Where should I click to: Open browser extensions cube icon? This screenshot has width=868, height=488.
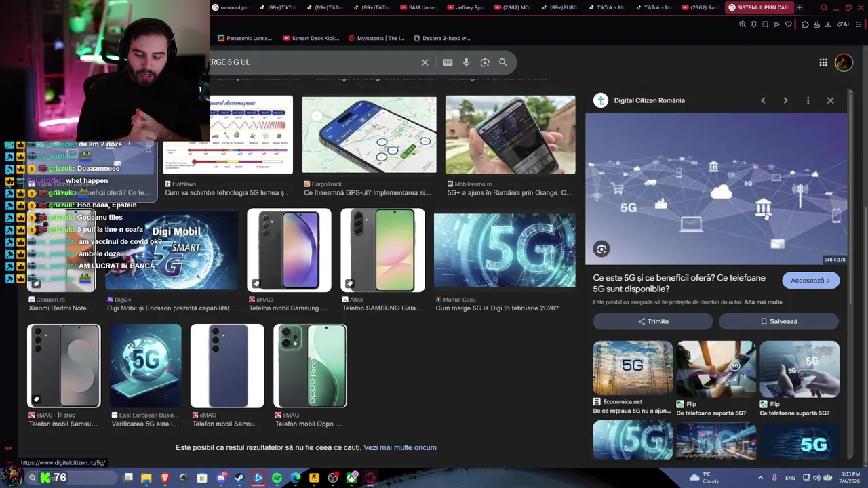click(805, 24)
